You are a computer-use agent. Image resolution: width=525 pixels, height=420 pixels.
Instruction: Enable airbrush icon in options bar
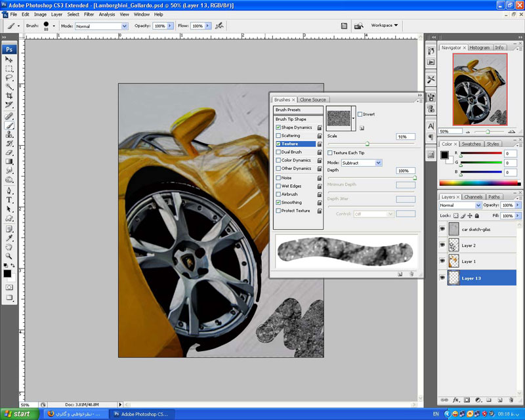point(219,26)
